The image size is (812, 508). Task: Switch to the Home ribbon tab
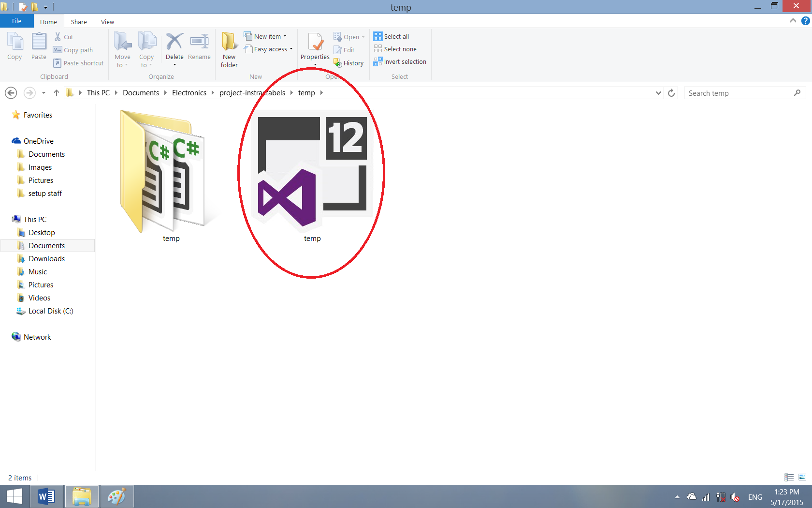click(48, 22)
